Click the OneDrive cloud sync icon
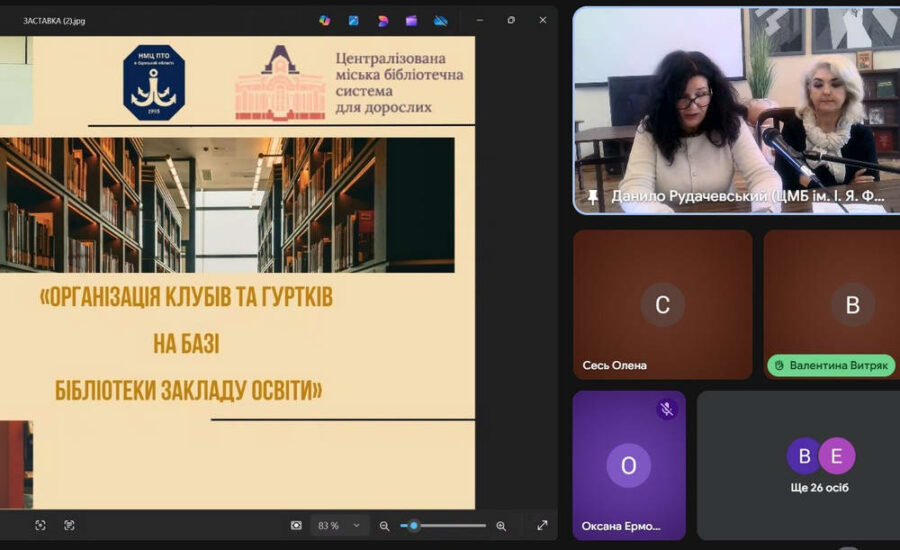900x550 pixels. pyautogui.click(x=440, y=20)
